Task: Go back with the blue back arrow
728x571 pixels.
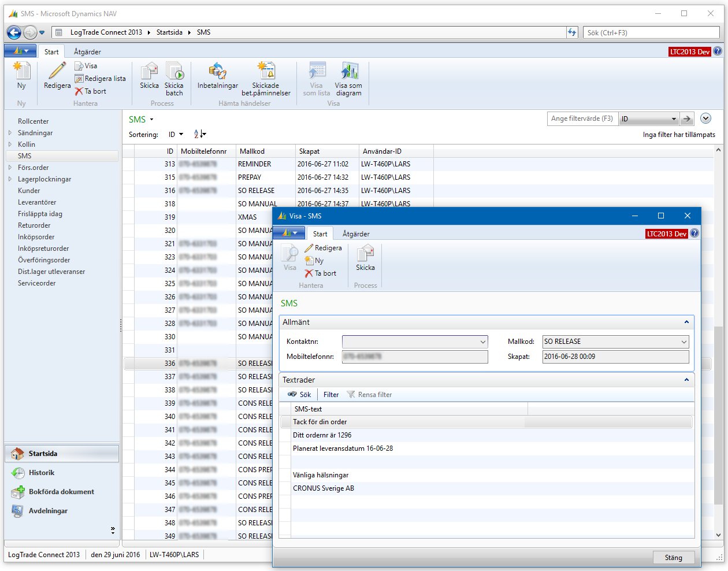Action: [x=14, y=32]
